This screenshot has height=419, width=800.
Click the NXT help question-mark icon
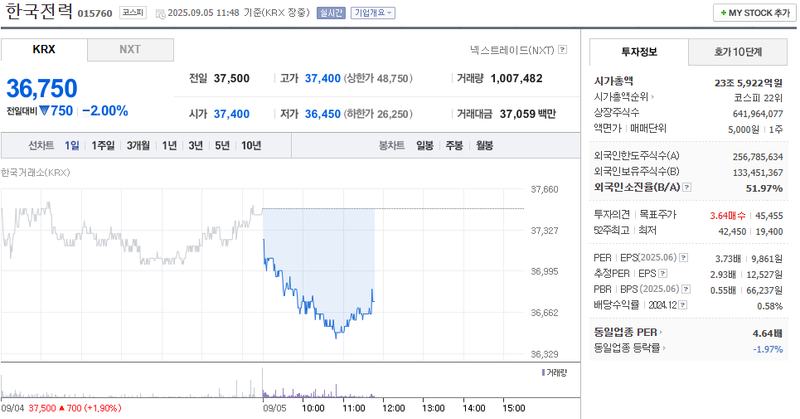[562, 50]
